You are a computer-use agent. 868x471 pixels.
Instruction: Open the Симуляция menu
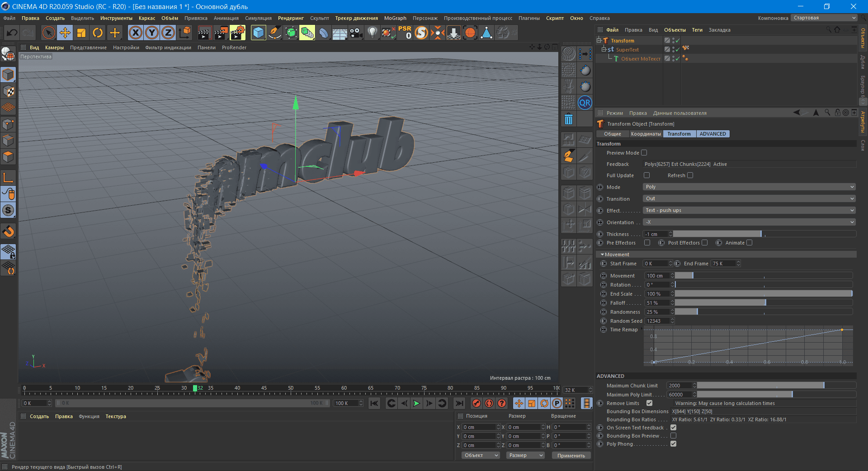[x=258, y=18]
